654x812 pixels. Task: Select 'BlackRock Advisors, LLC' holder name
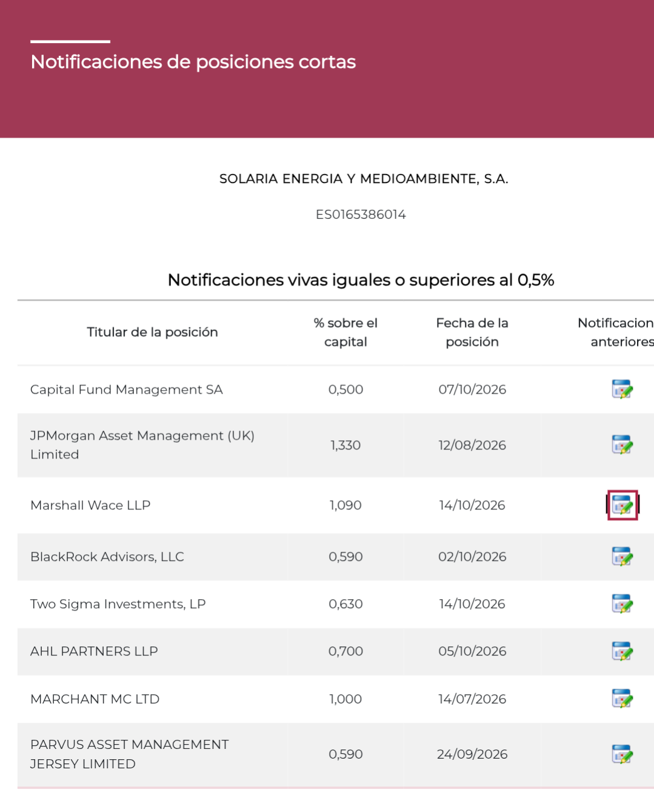pos(107,557)
